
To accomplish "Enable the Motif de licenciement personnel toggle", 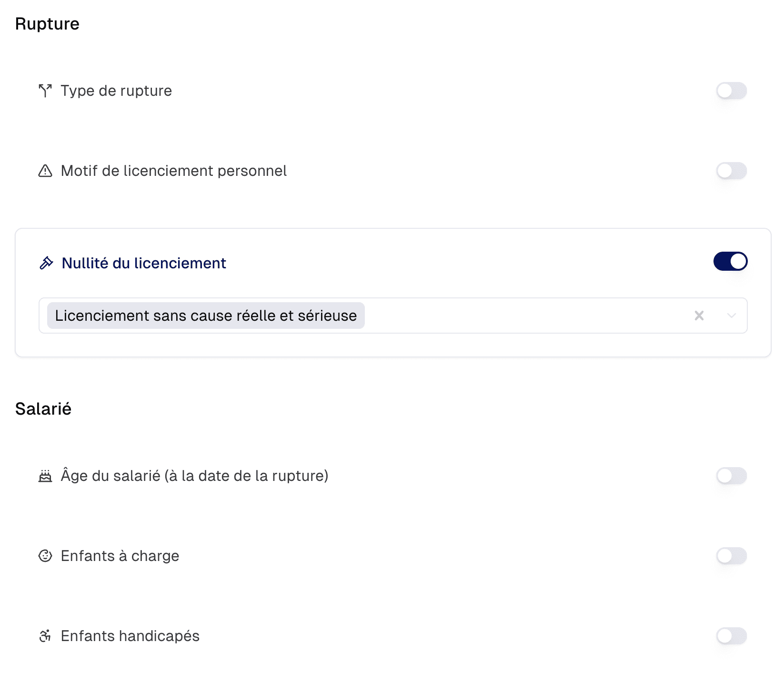I will click(x=731, y=171).
